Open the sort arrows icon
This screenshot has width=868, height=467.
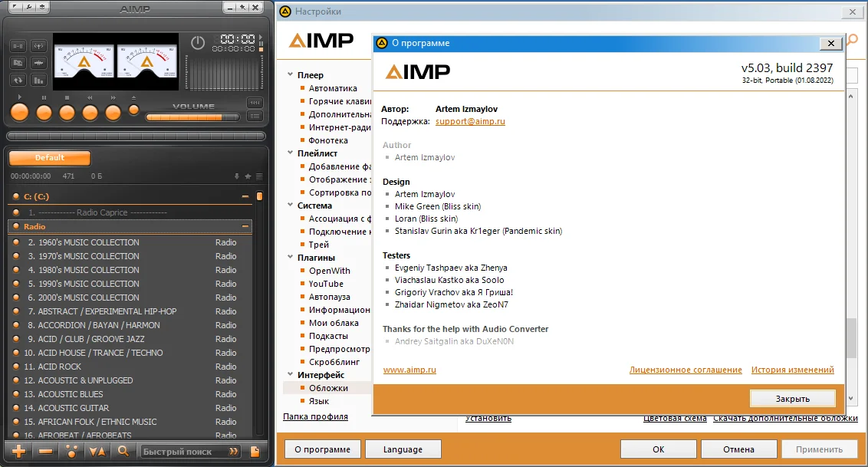tap(97, 452)
